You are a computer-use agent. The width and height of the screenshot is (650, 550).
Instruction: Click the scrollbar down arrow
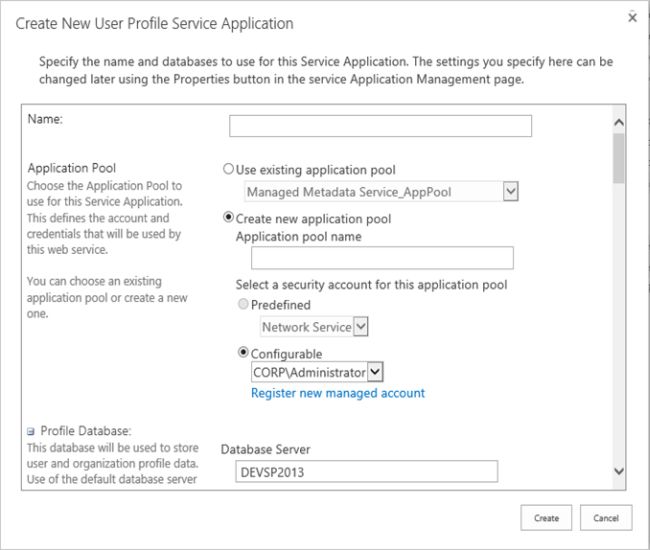618,470
